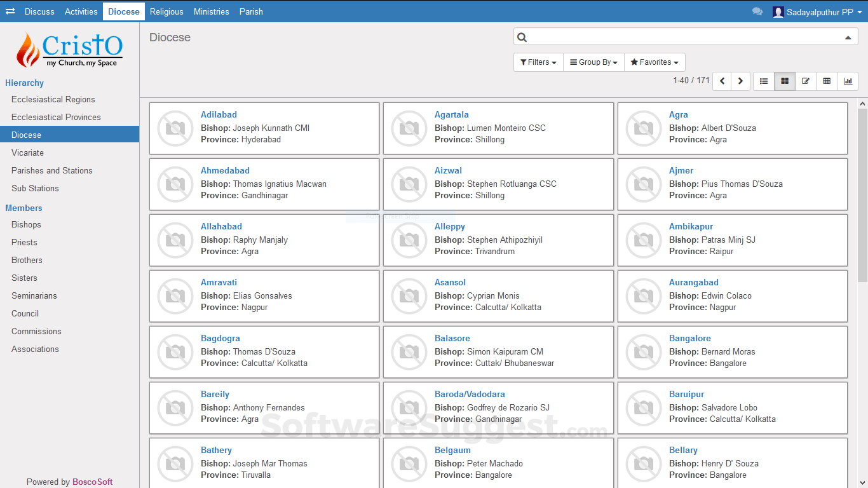This screenshot has height=488, width=868.
Task: Go to previous page of dioceses
Action: 722,81
